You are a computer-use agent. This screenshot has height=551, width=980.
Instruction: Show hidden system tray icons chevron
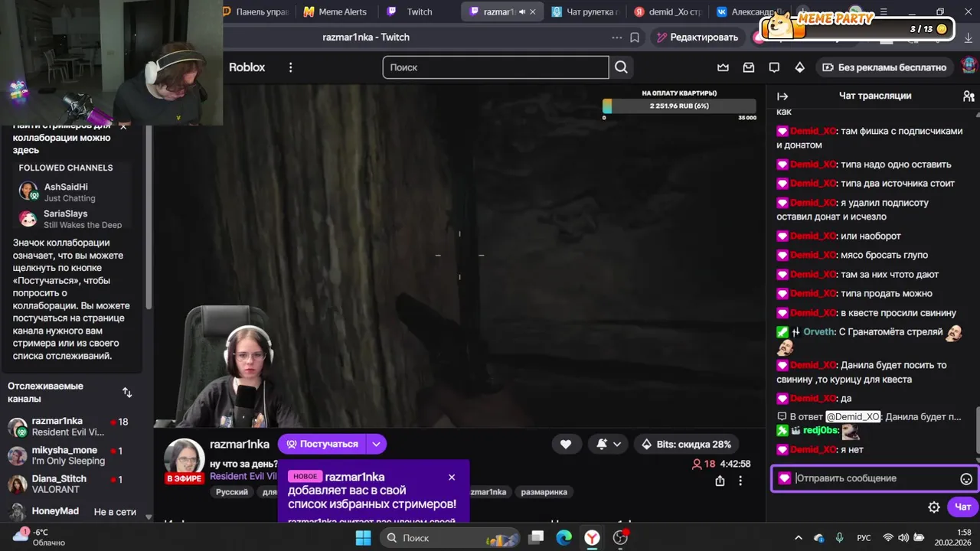(x=799, y=538)
